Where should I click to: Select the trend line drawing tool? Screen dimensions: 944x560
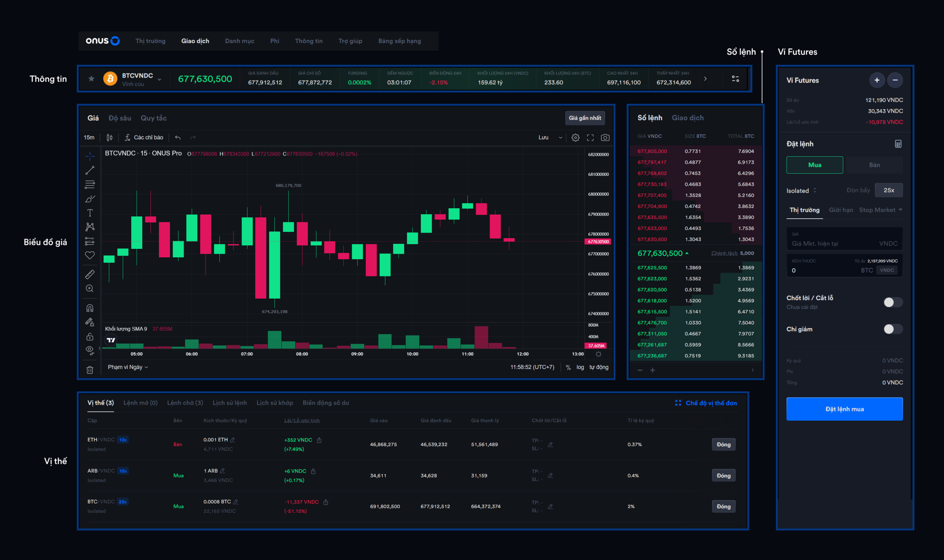pos(90,170)
